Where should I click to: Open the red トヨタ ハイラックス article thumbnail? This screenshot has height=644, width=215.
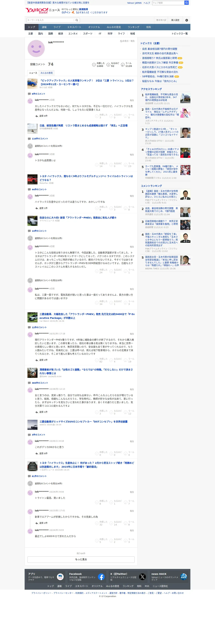click(32, 180)
